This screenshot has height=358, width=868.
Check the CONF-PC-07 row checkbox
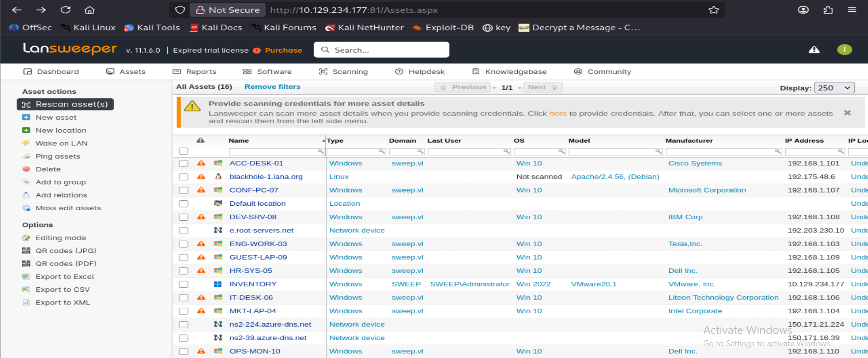[x=183, y=190]
